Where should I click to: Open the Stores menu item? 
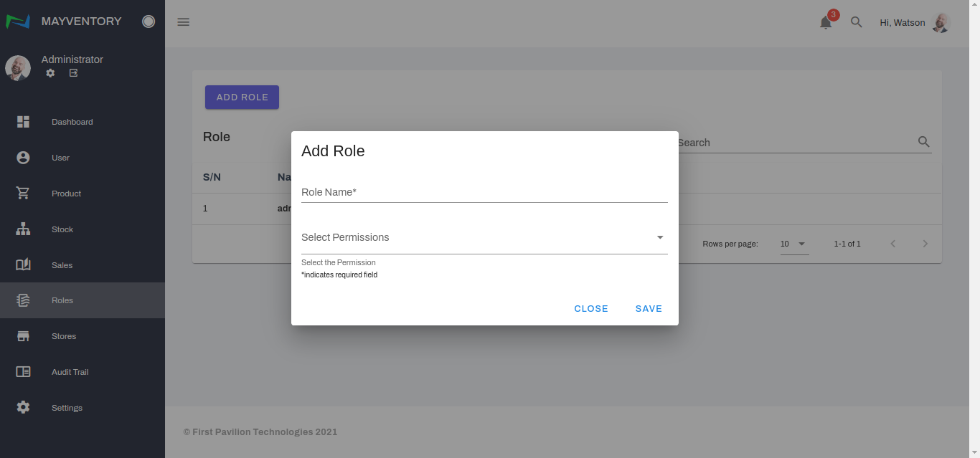[63, 336]
